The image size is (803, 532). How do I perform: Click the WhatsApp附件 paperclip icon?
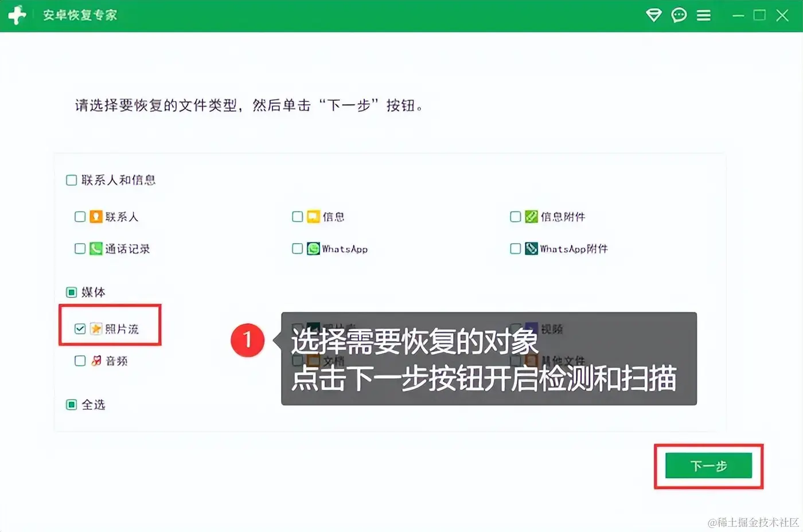tap(531, 249)
